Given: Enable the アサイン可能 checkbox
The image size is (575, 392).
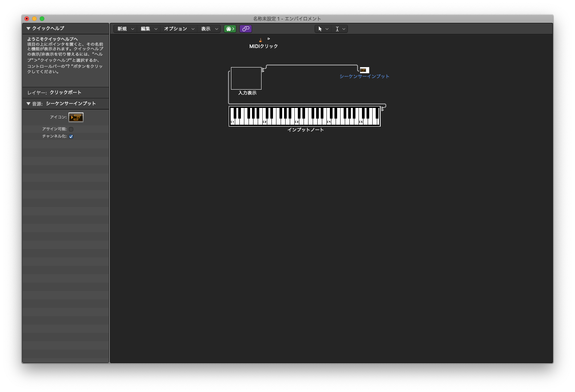Looking at the screenshot, I should click(x=71, y=129).
